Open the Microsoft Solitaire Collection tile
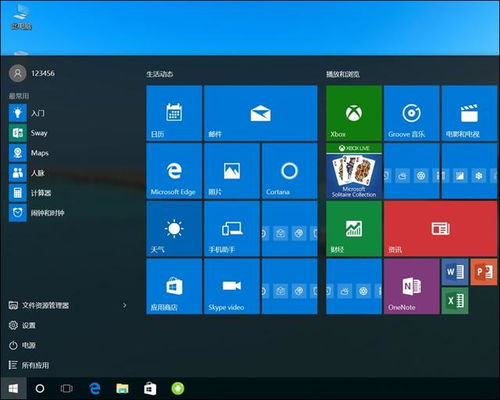 click(x=354, y=171)
